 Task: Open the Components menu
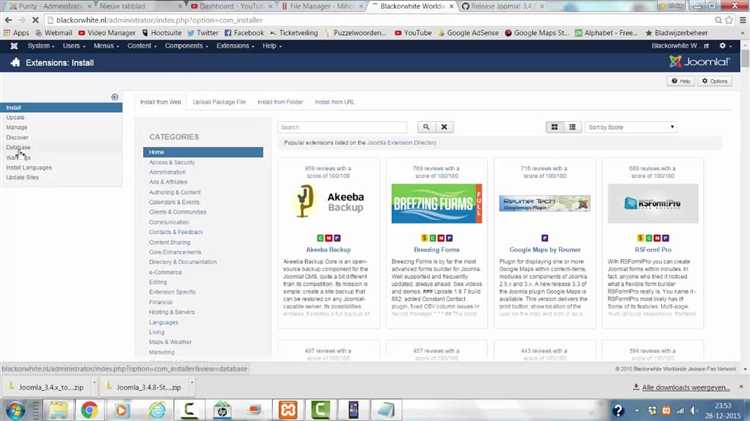[187, 46]
